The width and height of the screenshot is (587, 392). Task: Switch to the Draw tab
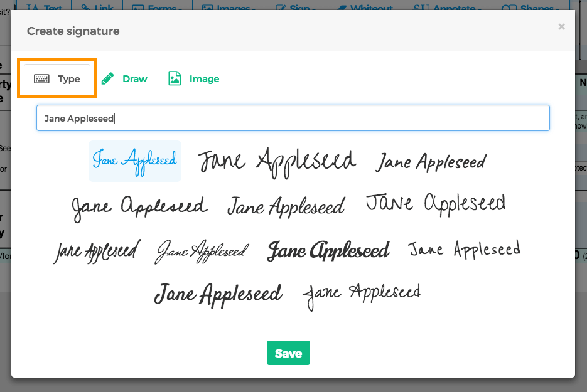[x=134, y=79]
